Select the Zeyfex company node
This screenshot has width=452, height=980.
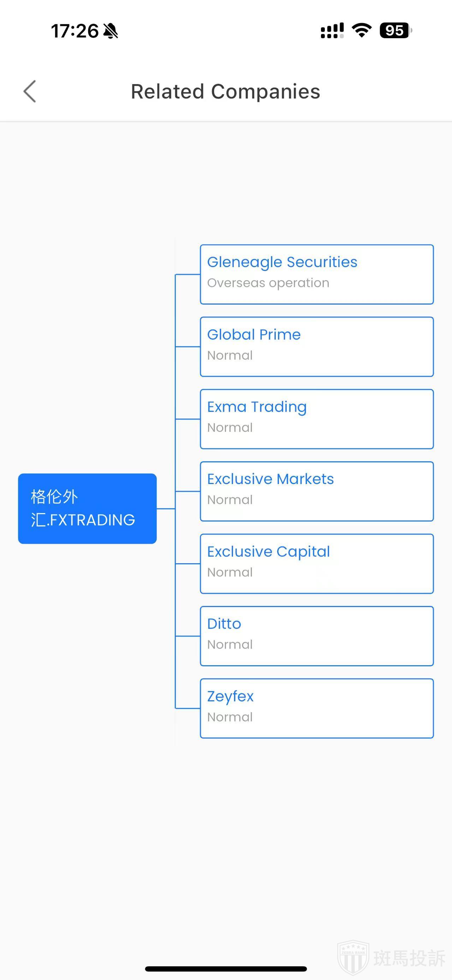(x=317, y=708)
